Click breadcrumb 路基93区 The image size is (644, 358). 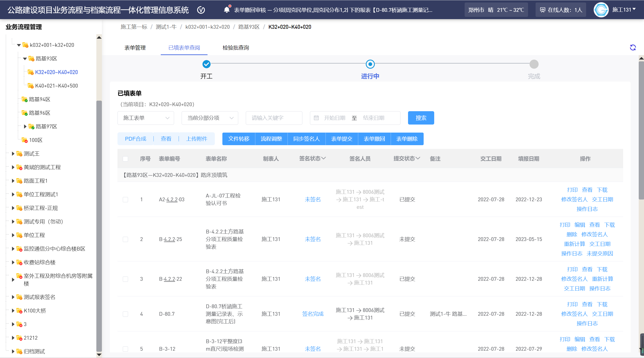[x=249, y=27]
